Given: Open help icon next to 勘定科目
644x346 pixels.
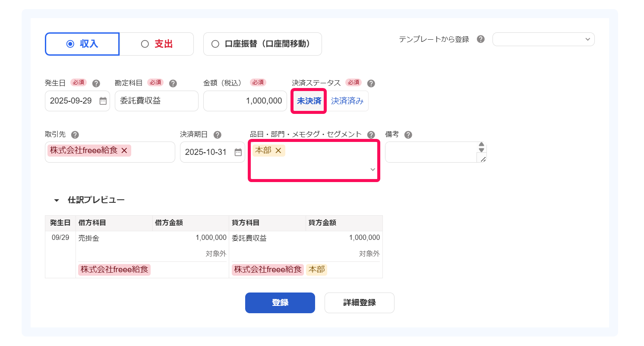Looking at the screenshot, I should pos(173,83).
